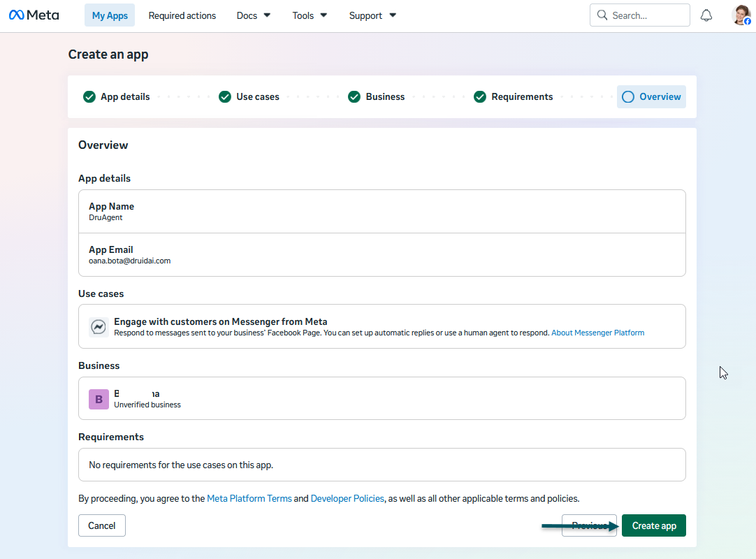Go to the Requirements step

coord(513,97)
